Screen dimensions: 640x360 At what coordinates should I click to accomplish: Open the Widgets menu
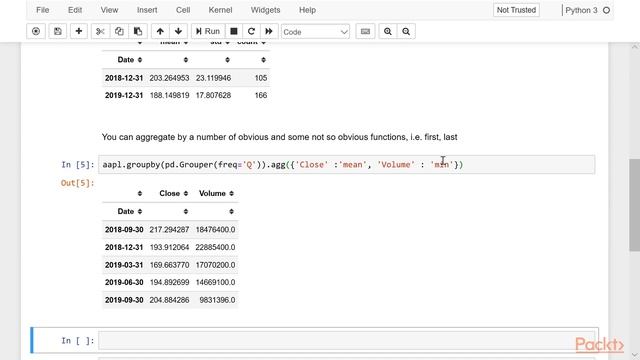pos(265,10)
